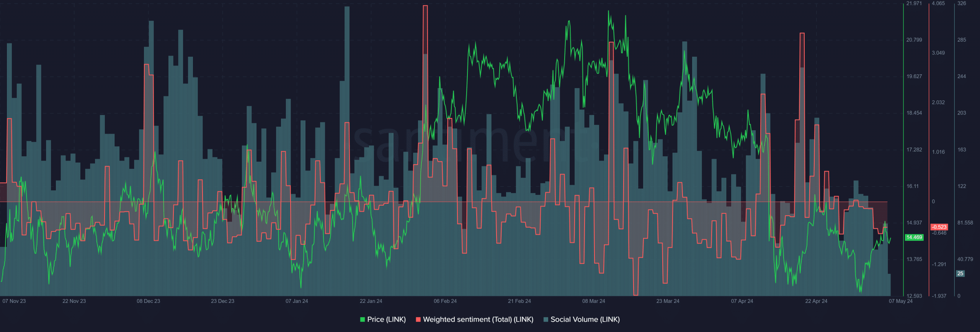This screenshot has height=332, width=980.
Task: Click the 3.049 sentiment axis label
Action: click(938, 53)
